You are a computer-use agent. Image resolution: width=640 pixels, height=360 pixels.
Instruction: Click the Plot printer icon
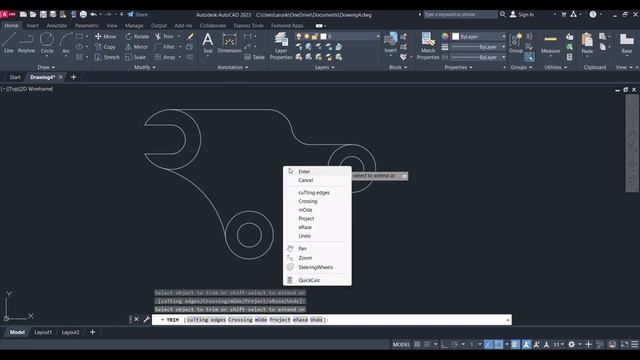click(x=83, y=14)
